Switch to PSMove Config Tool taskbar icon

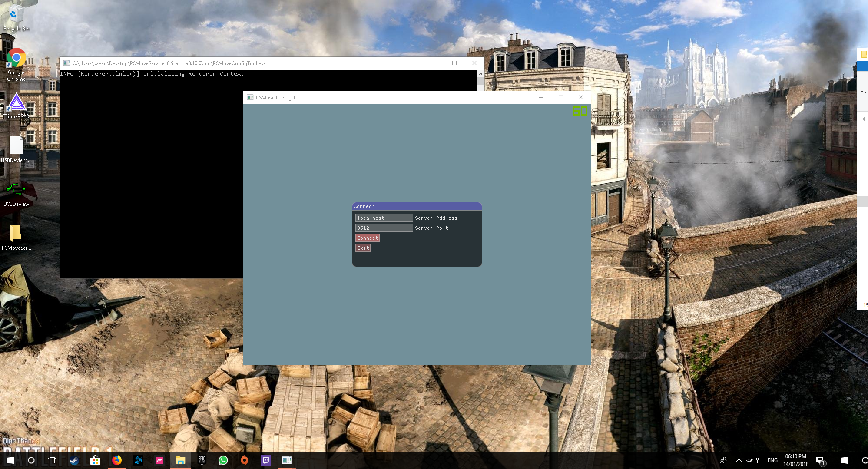pos(287,460)
